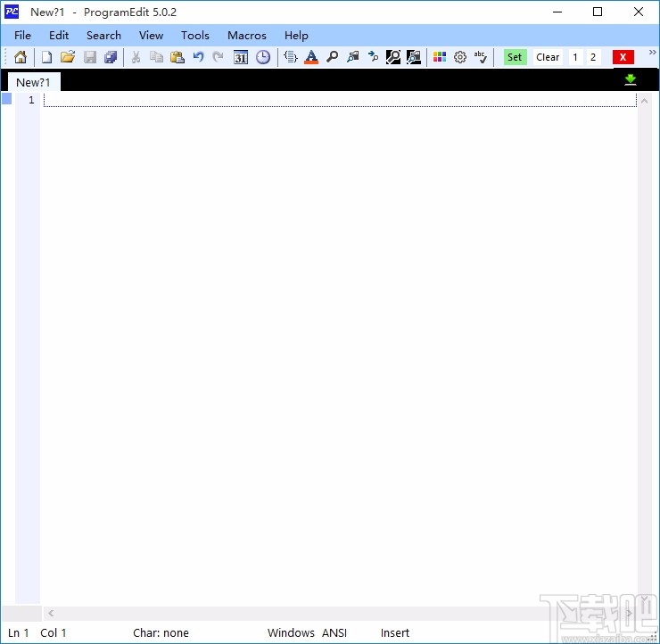
Task: Click in the first line of the editor
Action: [x=340, y=100]
